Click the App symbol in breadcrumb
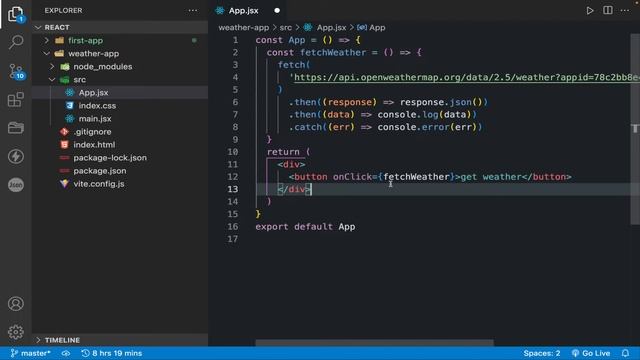 (371, 27)
